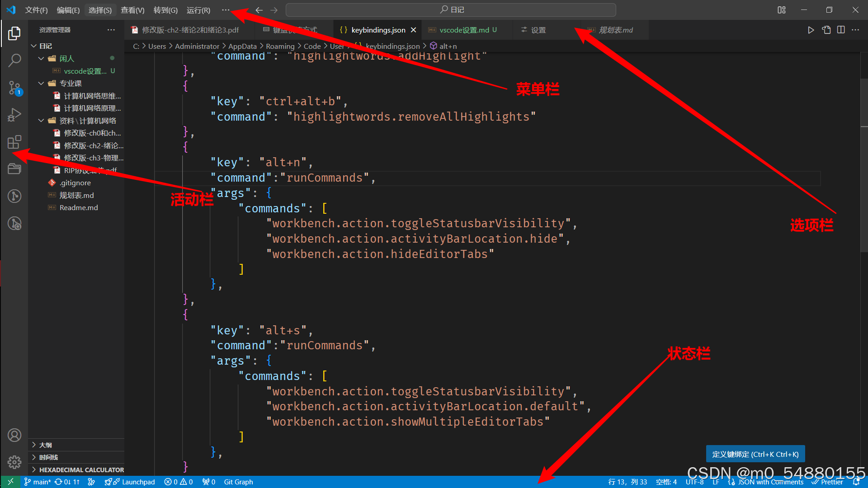Open the Manage gear icon
Screen dimensions: 868x488
pyautogui.click(x=14, y=462)
